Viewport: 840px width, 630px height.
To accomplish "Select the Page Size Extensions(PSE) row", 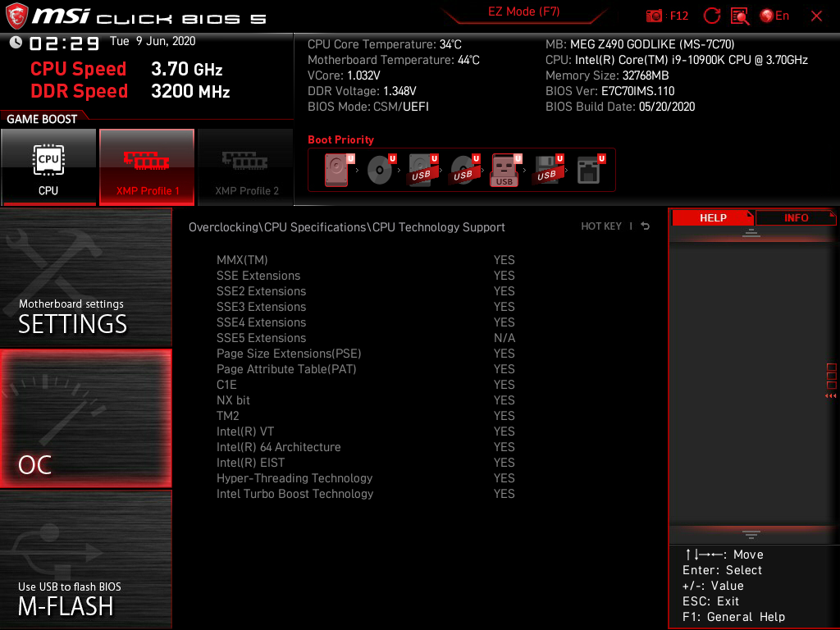I will tap(365, 353).
